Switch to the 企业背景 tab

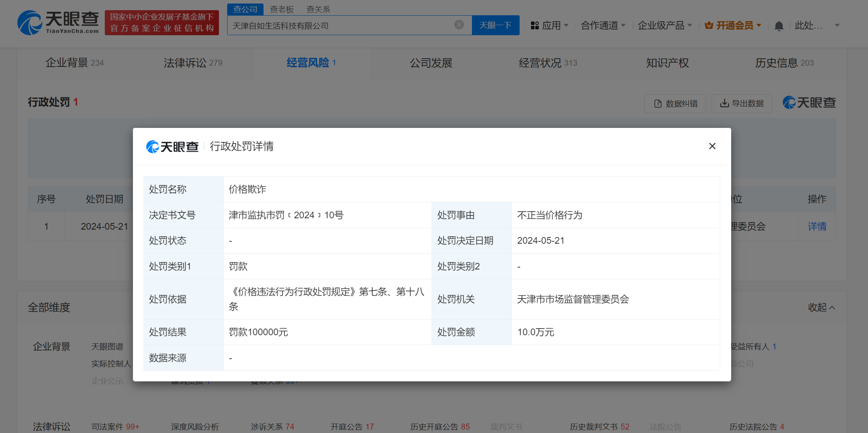pyautogui.click(x=66, y=63)
